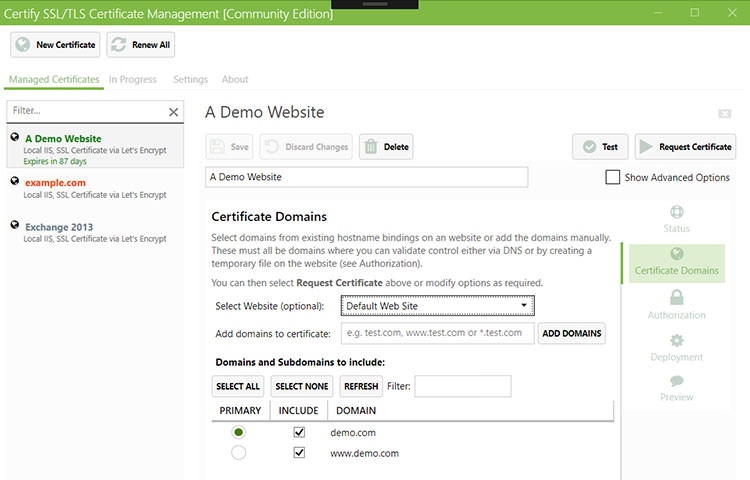Click the Renew All refresh icon
This screenshot has width=750, height=480.
pos(119,45)
